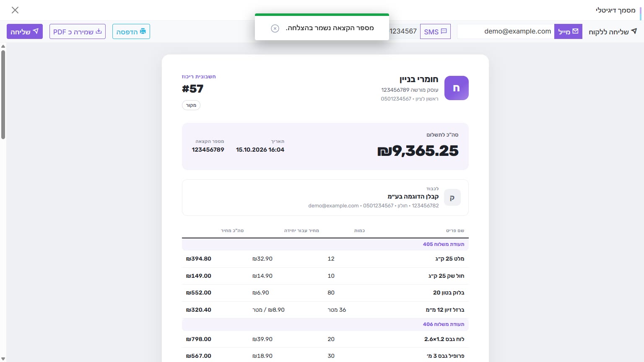Click the phone number field next to SMS
The image size is (644, 362).
click(x=404, y=31)
